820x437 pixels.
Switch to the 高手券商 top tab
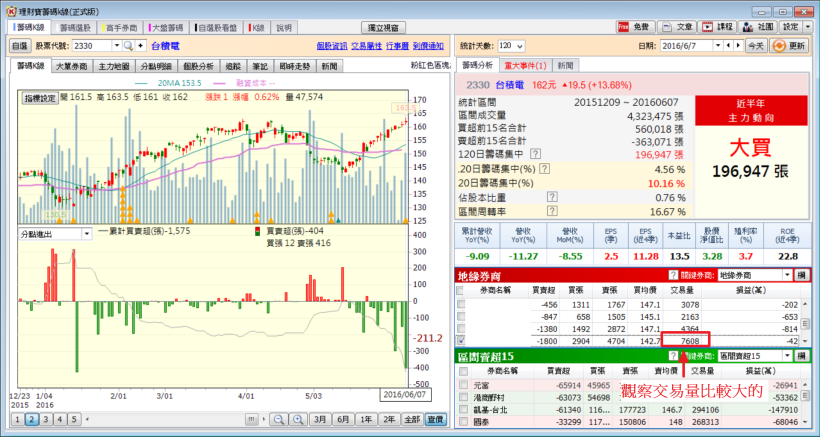click(x=119, y=28)
